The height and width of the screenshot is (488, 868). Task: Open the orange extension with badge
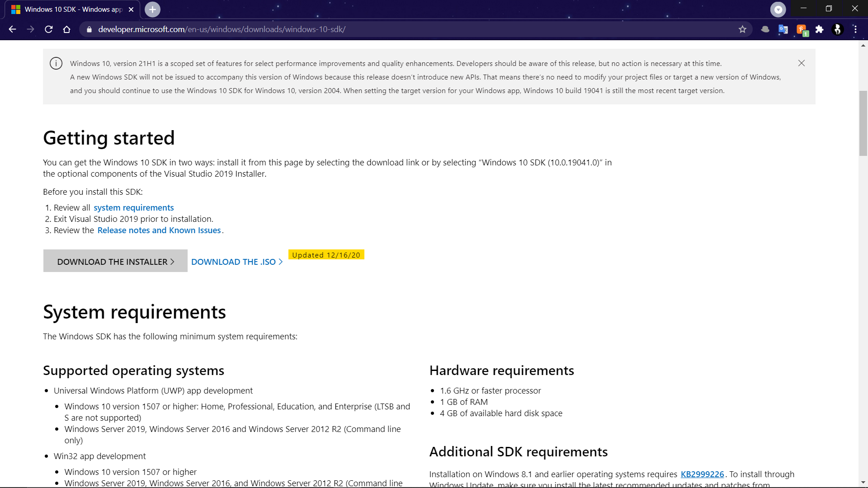coord(802,30)
